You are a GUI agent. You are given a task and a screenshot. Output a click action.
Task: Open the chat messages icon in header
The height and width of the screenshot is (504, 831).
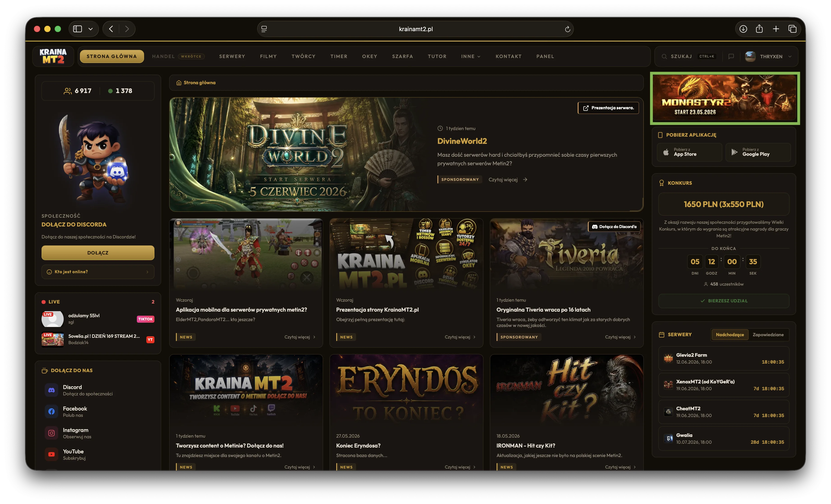(731, 56)
